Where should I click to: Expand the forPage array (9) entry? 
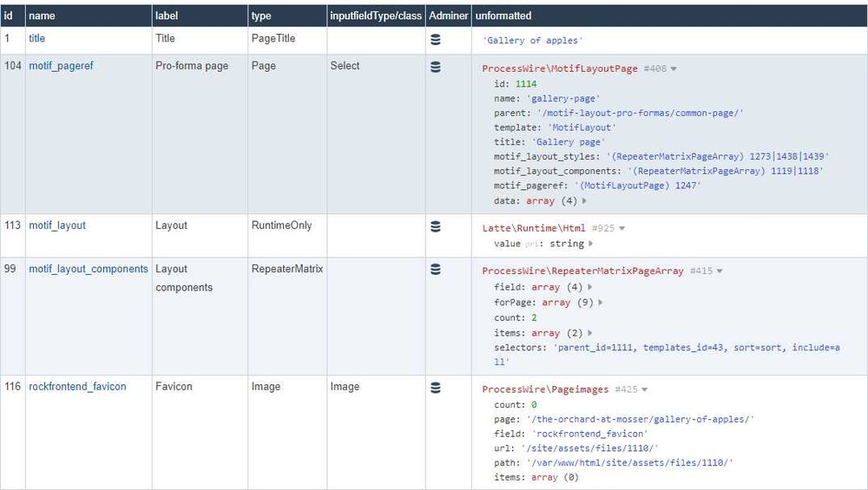pyautogui.click(x=601, y=303)
